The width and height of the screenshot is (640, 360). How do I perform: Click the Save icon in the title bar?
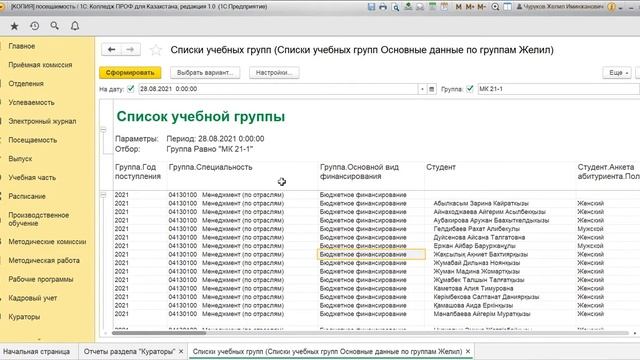click(371, 7)
